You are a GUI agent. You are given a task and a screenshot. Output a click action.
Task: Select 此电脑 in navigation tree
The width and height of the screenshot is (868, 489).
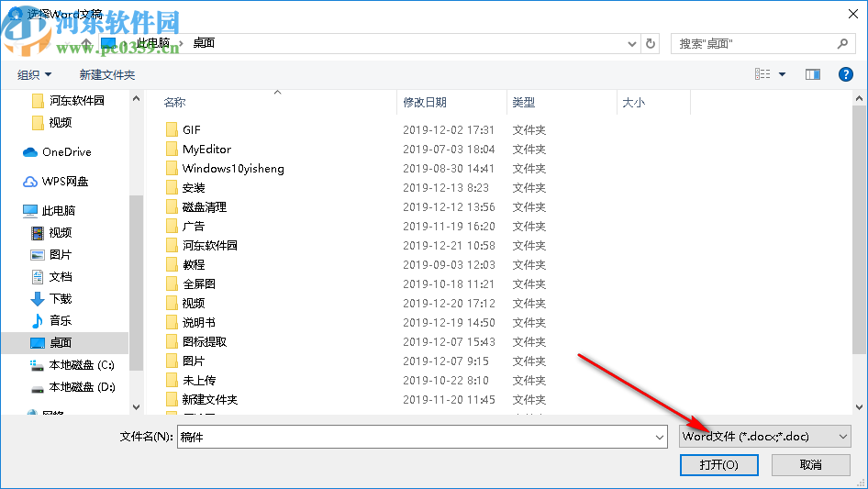pos(50,210)
